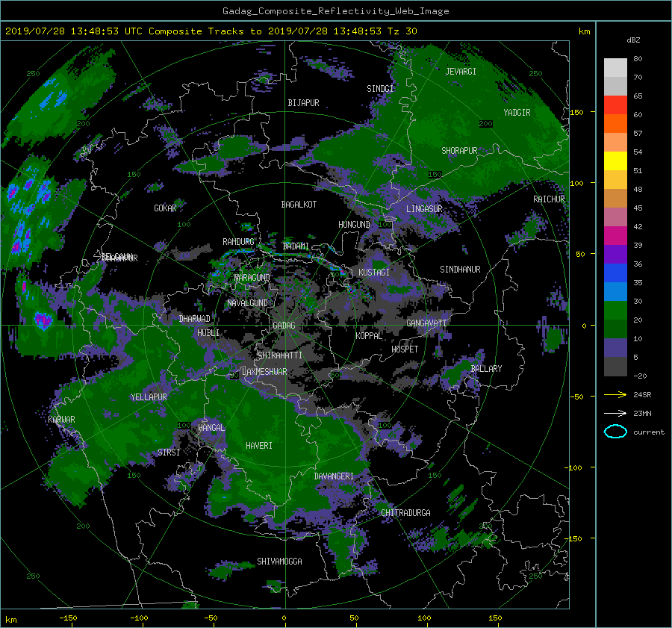
Task: Click the BAGALKOT city label
Action: coord(299,205)
